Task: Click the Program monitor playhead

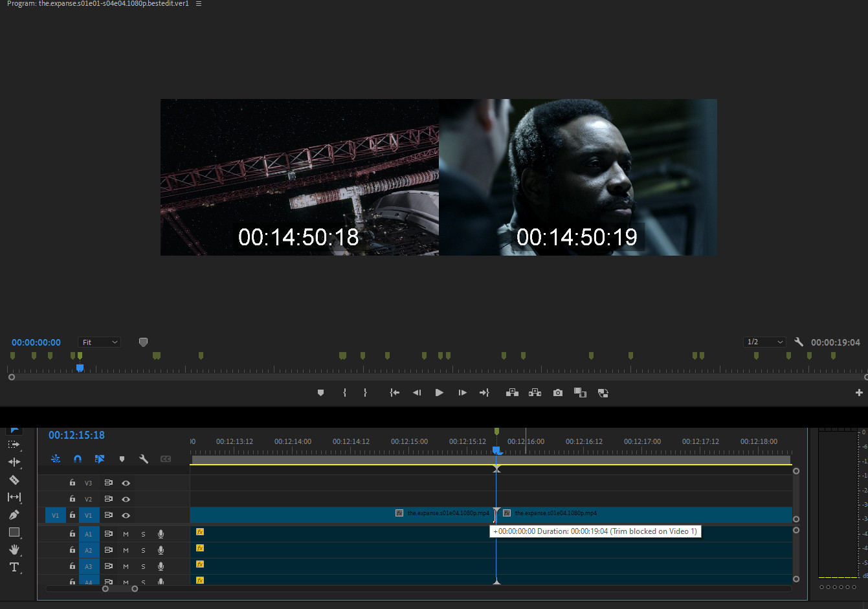Action: coord(80,368)
